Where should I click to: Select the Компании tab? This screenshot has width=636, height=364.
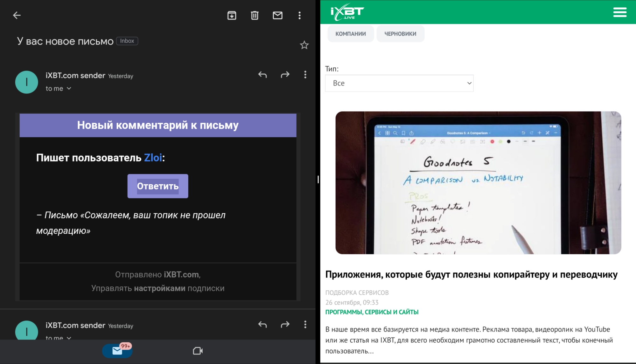click(x=351, y=34)
